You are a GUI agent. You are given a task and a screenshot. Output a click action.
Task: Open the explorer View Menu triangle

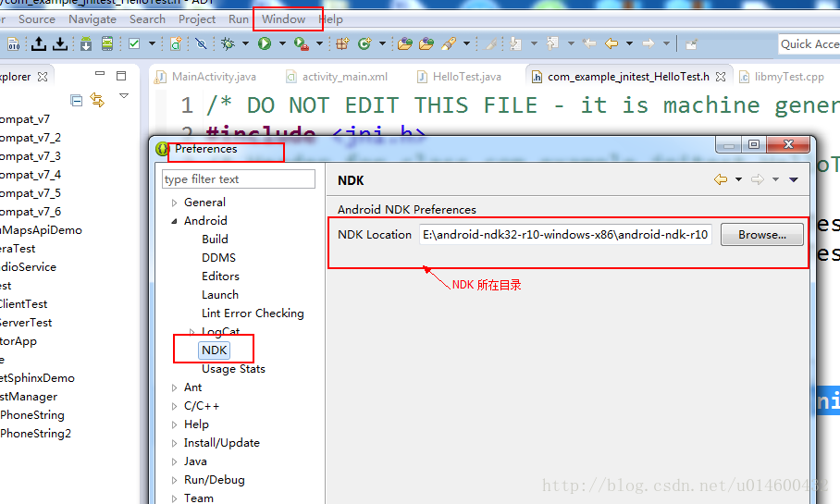(124, 96)
